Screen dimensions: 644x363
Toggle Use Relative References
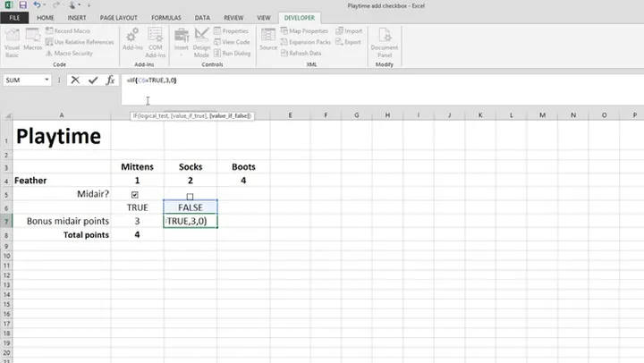[80, 42]
